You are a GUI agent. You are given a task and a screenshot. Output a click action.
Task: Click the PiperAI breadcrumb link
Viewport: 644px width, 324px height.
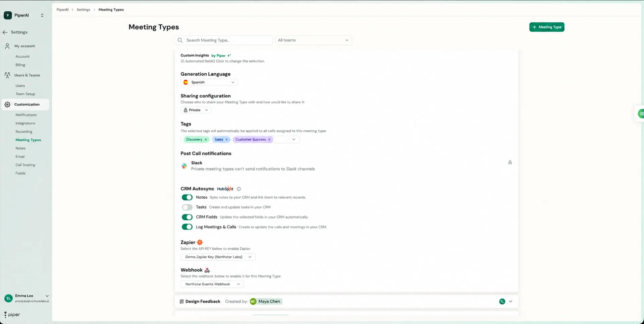tap(62, 10)
